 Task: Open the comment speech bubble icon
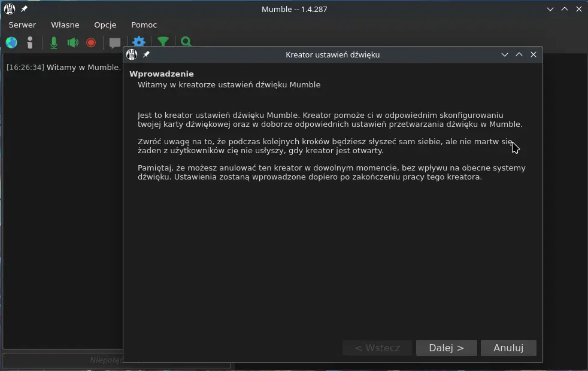115,42
